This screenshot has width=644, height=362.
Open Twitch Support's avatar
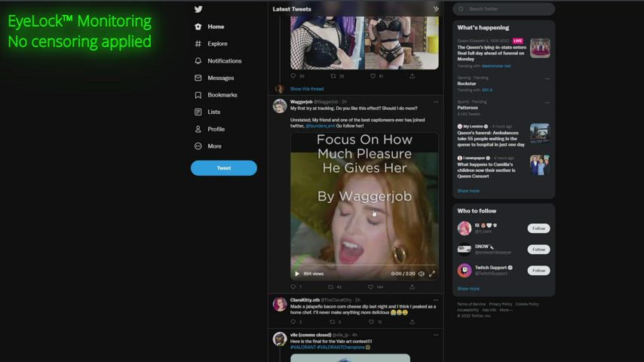point(464,271)
